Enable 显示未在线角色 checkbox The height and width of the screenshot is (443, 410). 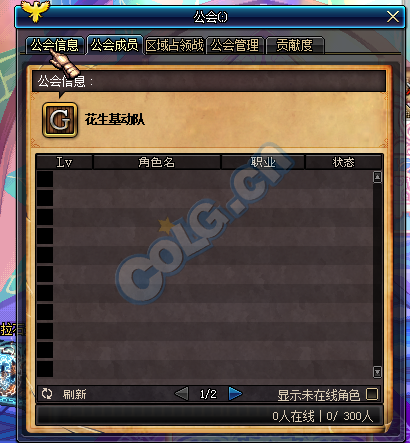pos(372,394)
